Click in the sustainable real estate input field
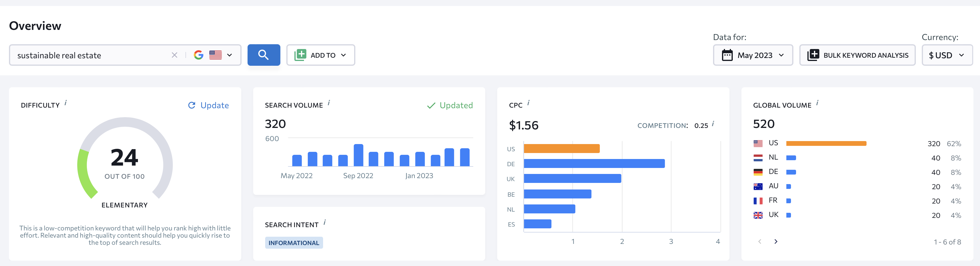The image size is (980, 266). click(x=91, y=55)
